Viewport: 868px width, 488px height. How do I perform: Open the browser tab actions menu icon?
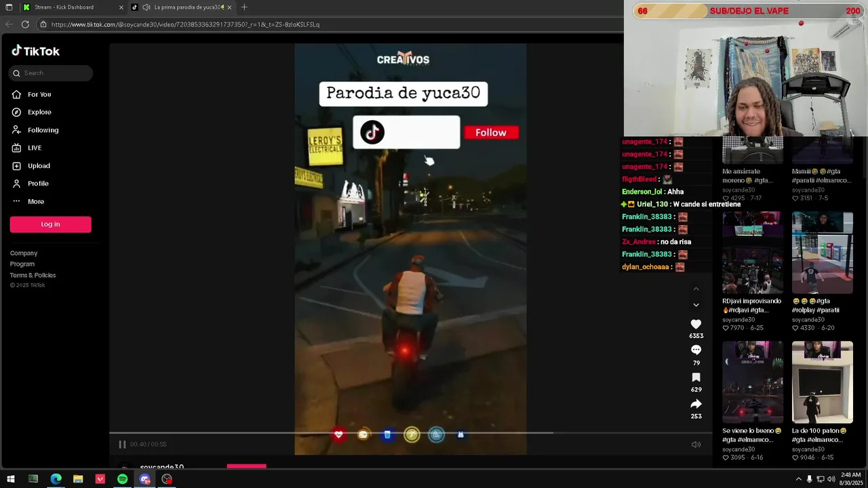[x=9, y=7]
